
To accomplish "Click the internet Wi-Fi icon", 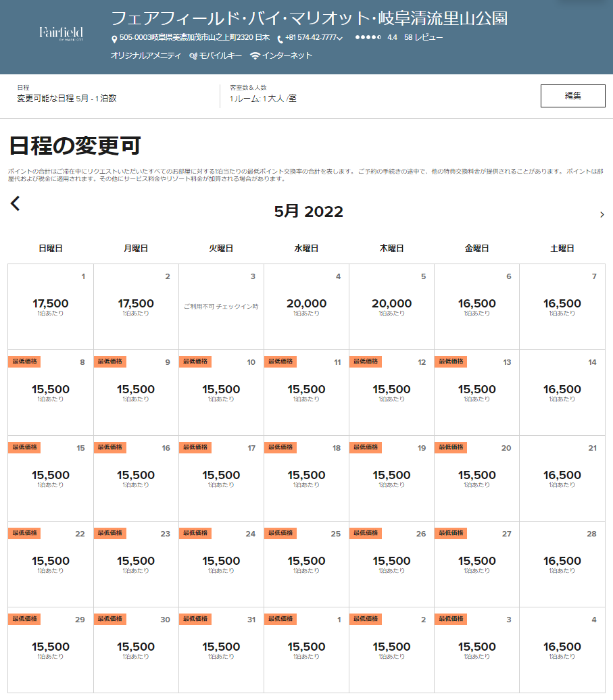I will pyautogui.click(x=255, y=56).
